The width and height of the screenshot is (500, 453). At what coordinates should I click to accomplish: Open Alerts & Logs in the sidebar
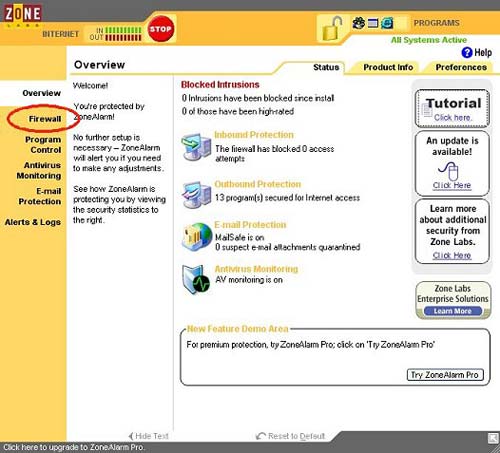pos(33,222)
